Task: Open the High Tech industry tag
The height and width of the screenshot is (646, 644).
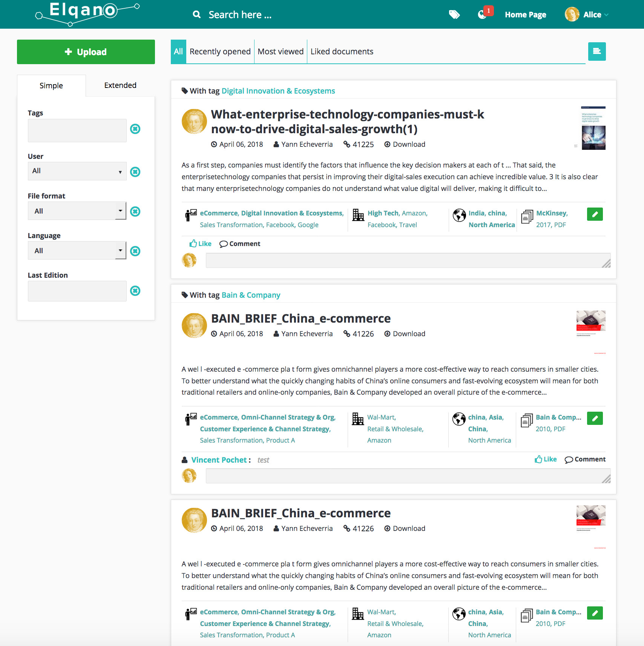Action: pyautogui.click(x=383, y=213)
